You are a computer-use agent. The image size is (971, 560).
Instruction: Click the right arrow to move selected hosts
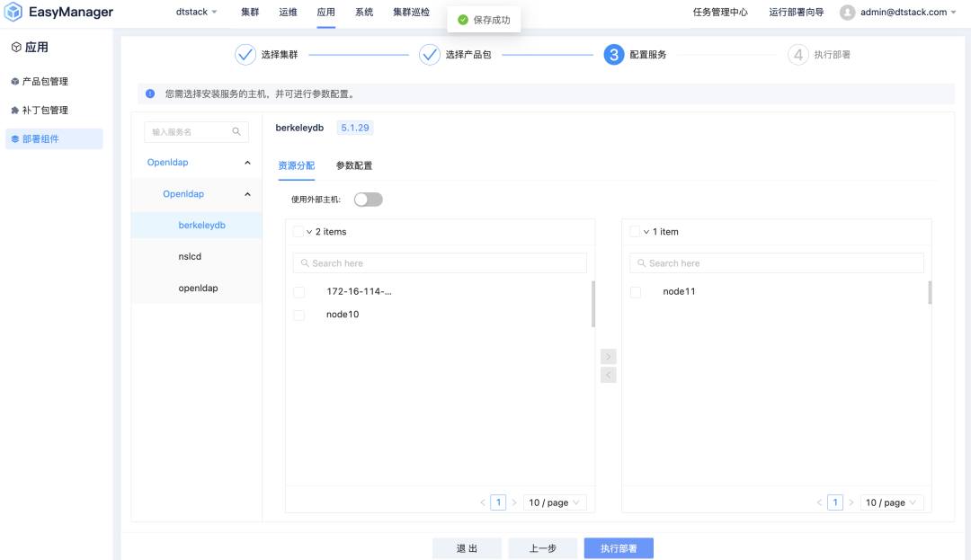609,356
